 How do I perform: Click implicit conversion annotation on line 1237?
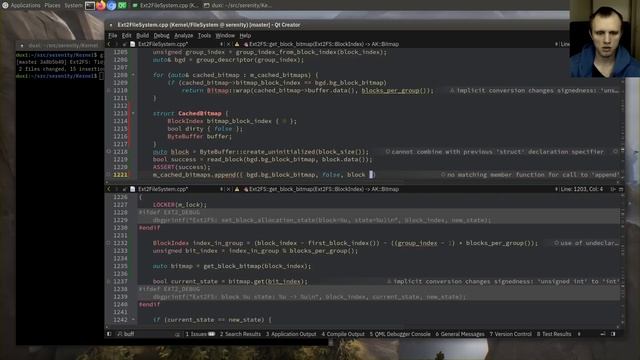pyautogui.click(x=503, y=281)
